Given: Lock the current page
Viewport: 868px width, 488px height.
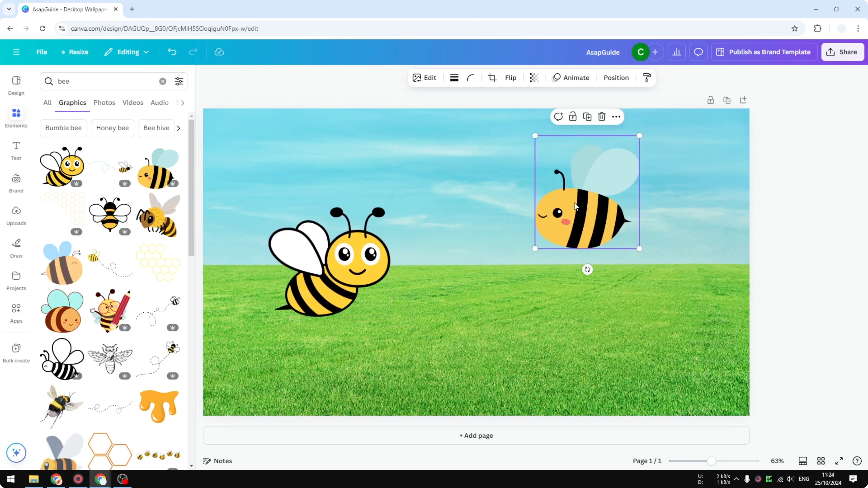Looking at the screenshot, I should pyautogui.click(x=711, y=100).
